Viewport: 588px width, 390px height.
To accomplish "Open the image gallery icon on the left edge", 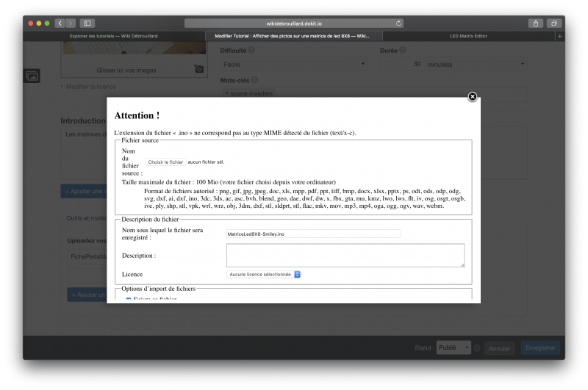I will [32, 76].
